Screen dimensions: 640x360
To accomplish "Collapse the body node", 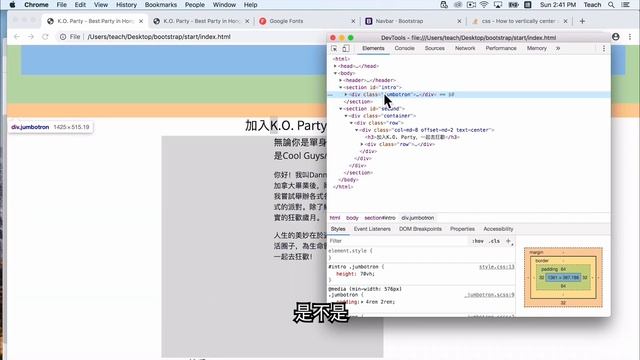I will [x=336, y=73].
